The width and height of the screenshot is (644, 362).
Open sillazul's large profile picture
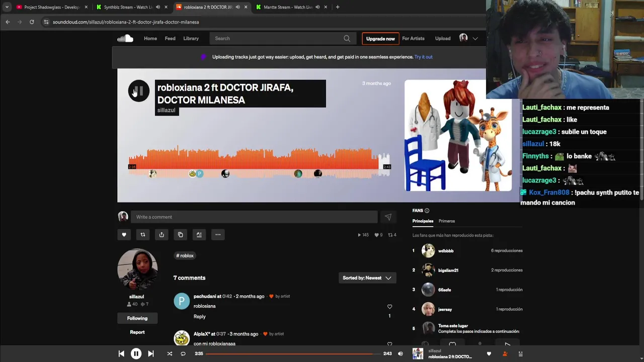click(137, 269)
